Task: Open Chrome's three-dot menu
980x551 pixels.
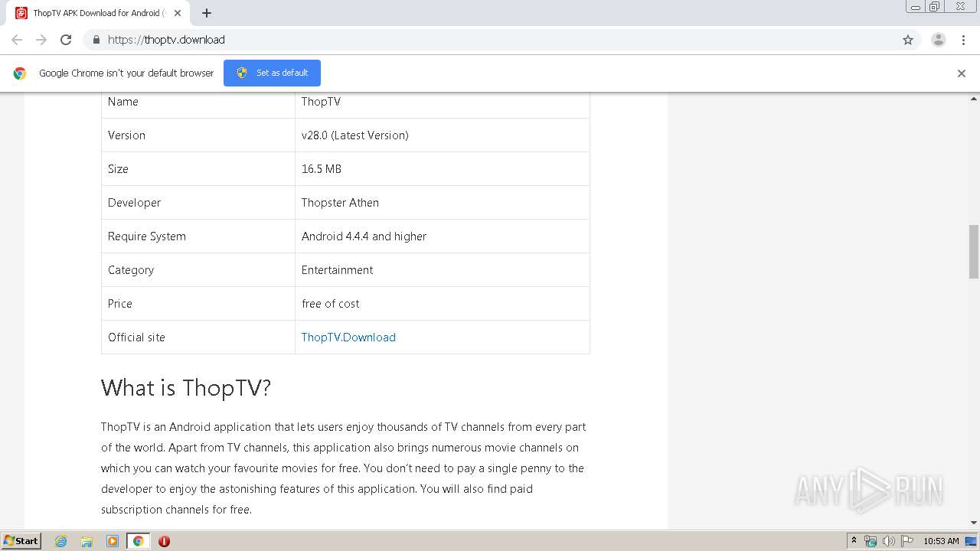Action: pyautogui.click(x=963, y=40)
